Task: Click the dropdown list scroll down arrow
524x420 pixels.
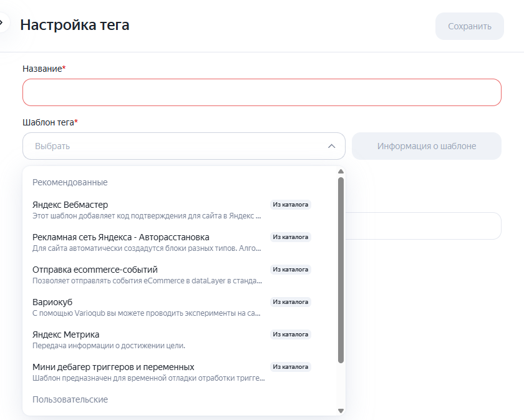Action: coord(341,411)
